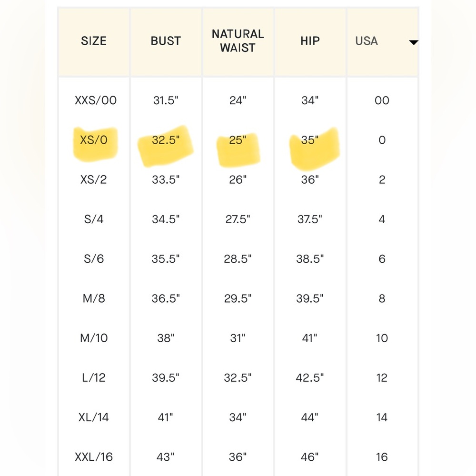Select the M/10 size row label
476x476 pixels.
[x=93, y=338]
